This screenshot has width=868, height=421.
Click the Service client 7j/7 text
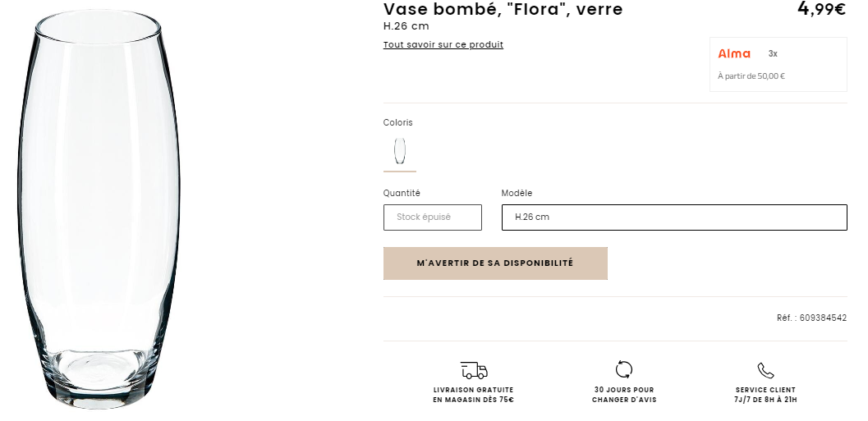pos(765,395)
